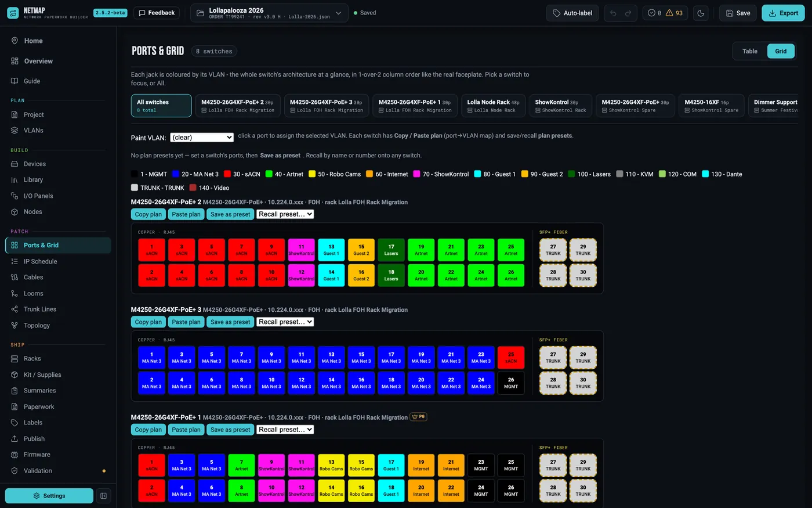812x508 pixels.
Task: Select the ShowKontrol Rack switch tab
Action: (x=560, y=106)
